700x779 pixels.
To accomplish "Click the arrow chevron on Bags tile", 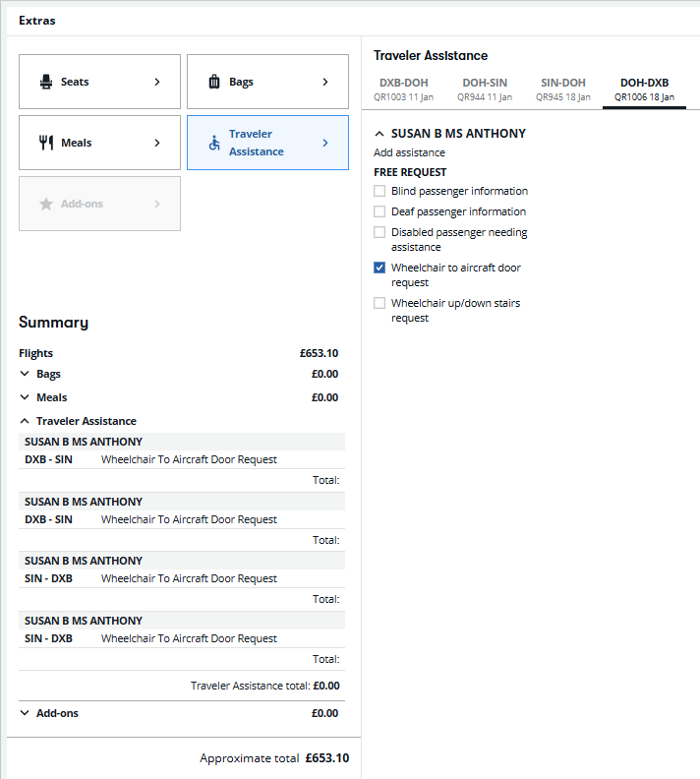I will pos(325,82).
